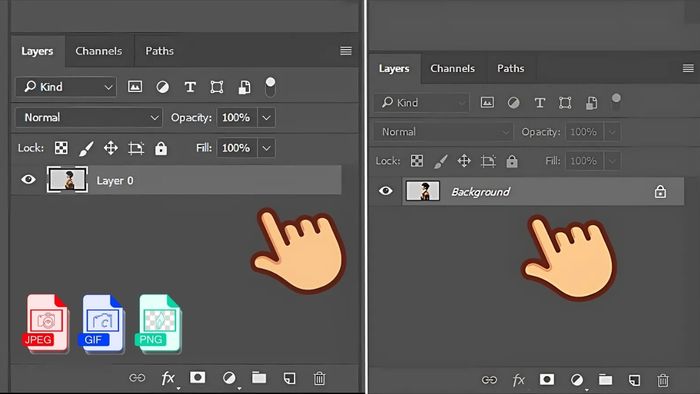Delete layer trash icon in right panel
Screen dimensions: 700x394
tap(663, 380)
